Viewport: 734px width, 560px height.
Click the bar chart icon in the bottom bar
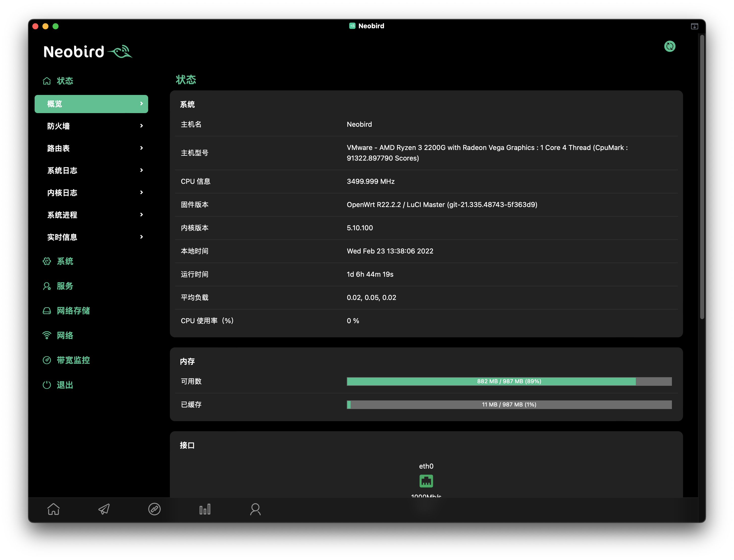pyautogui.click(x=205, y=509)
